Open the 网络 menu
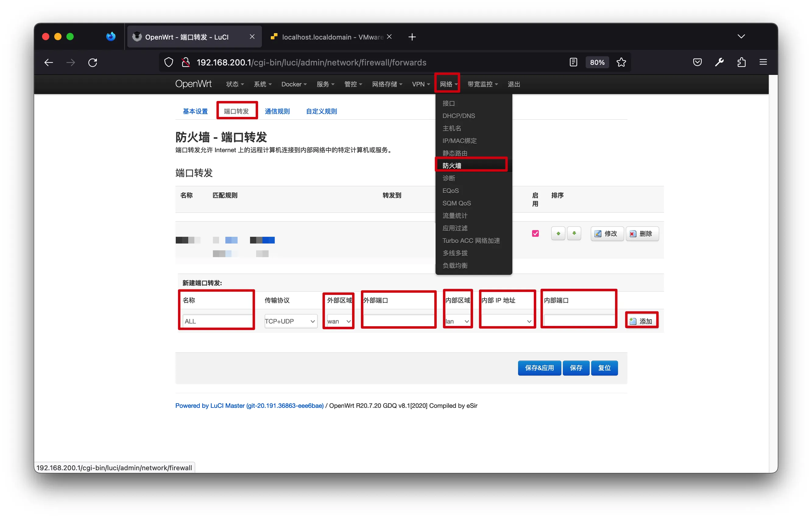 448,84
